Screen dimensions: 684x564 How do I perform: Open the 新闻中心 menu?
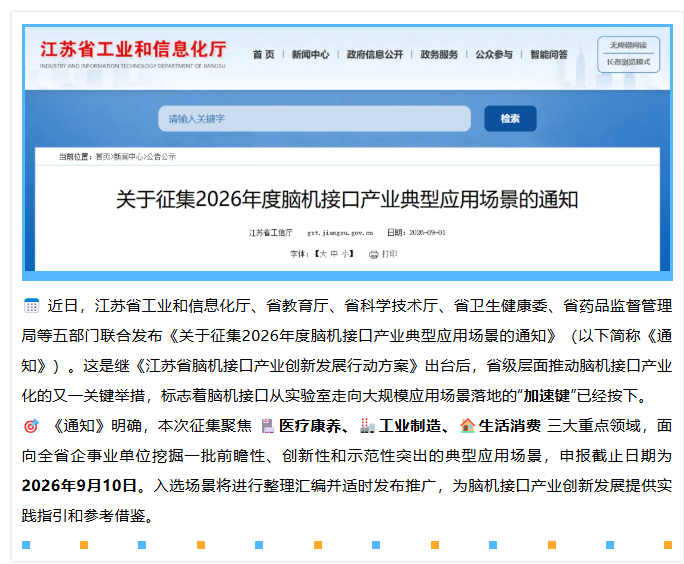point(310,55)
